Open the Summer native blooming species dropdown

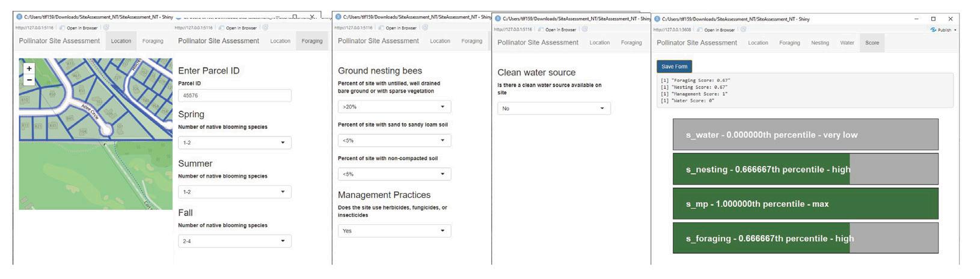(234, 192)
